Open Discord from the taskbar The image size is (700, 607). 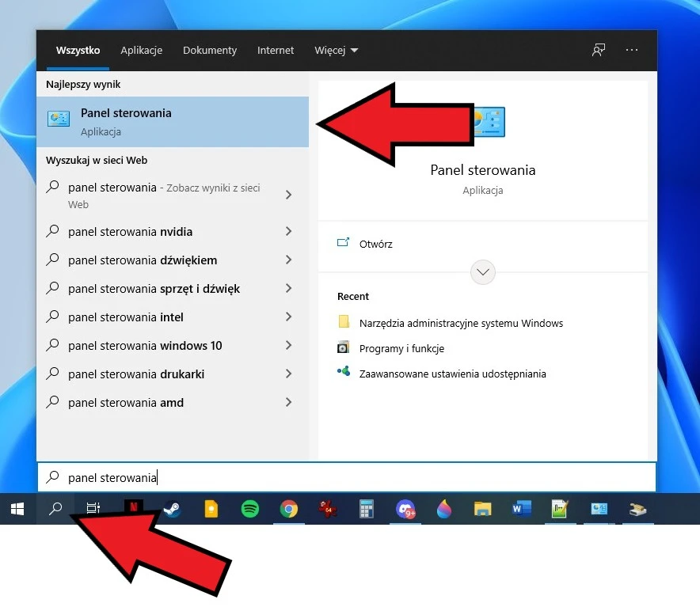click(x=405, y=509)
